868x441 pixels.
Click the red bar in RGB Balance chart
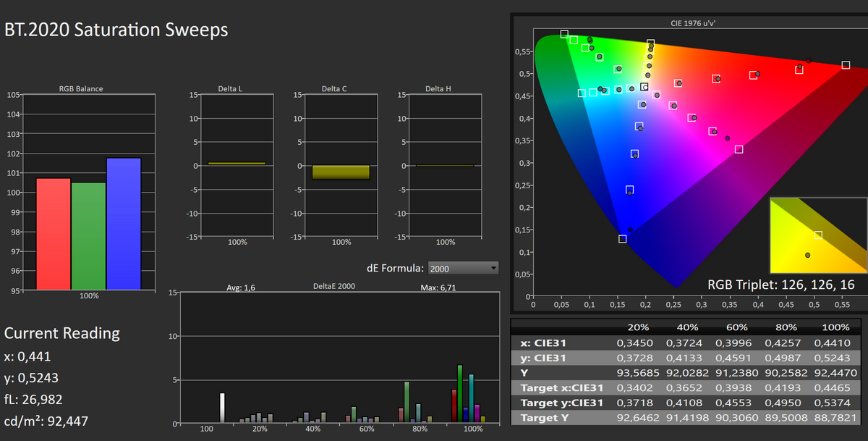(54, 234)
